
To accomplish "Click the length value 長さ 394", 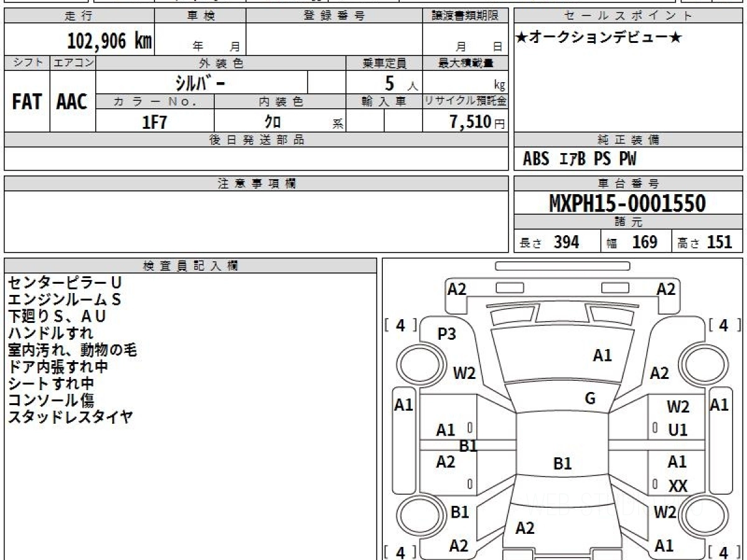I will (x=550, y=242).
